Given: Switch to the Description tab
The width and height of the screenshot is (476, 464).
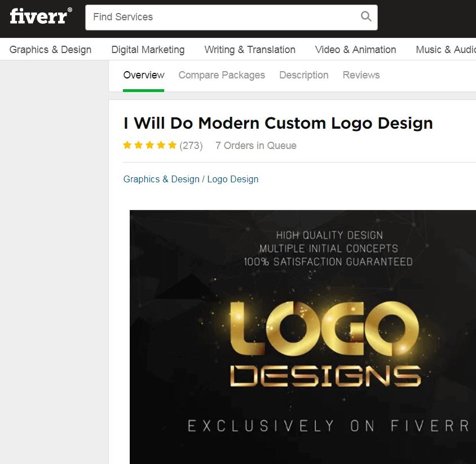Looking at the screenshot, I should [304, 75].
